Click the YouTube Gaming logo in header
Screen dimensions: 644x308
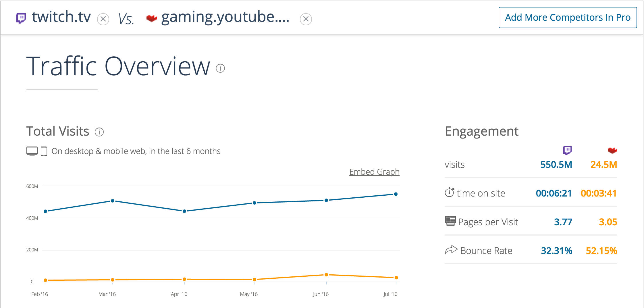(x=151, y=18)
